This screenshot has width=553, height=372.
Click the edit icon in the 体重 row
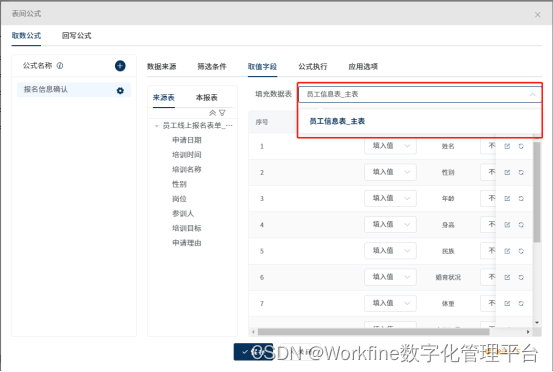507,303
